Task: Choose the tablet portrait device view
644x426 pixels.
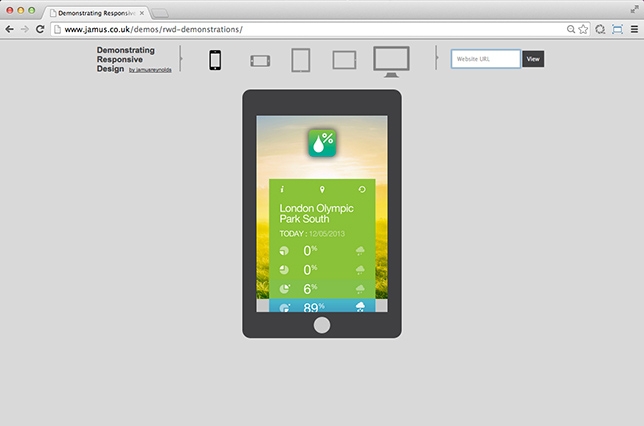Action: pyautogui.click(x=301, y=60)
